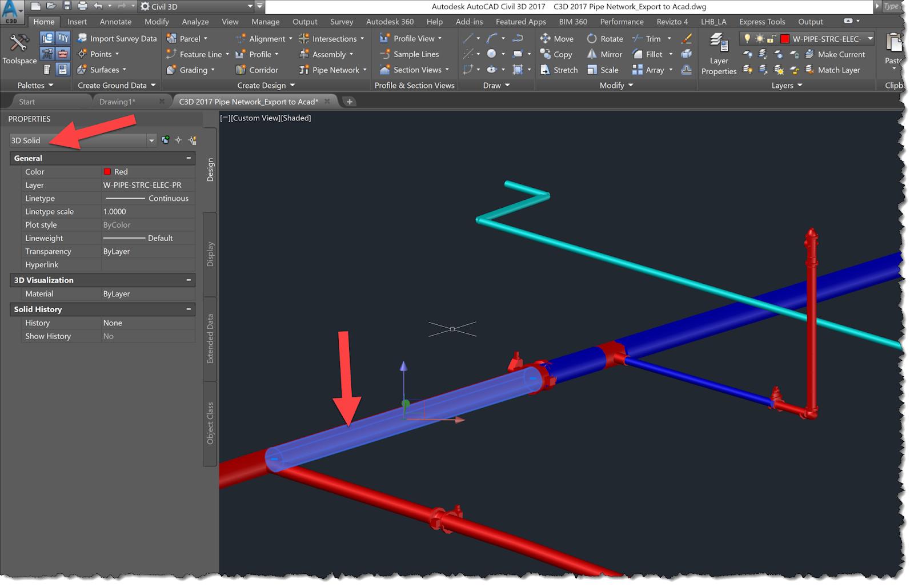Open the Grading tool
The width and height of the screenshot is (914, 588).
(x=190, y=70)
